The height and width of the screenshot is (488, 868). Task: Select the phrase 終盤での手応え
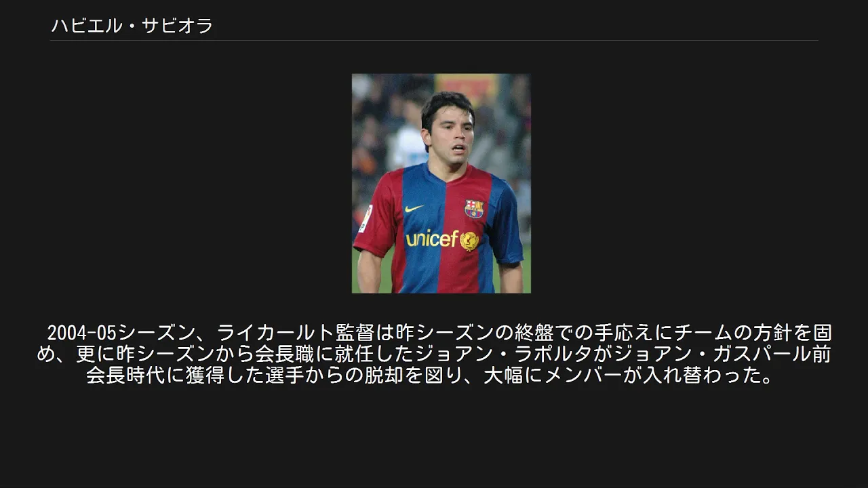pos(563,333)
